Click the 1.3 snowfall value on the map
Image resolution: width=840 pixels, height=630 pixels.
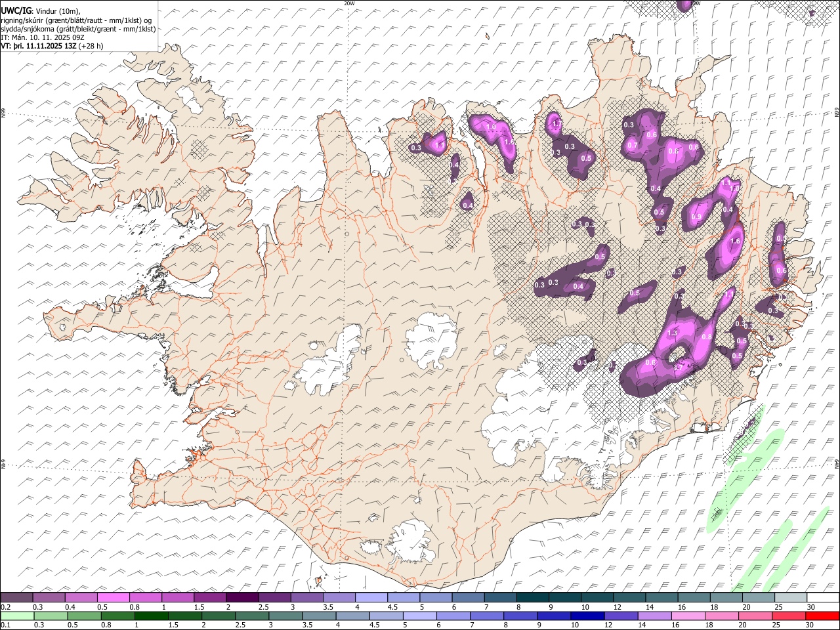672,333
